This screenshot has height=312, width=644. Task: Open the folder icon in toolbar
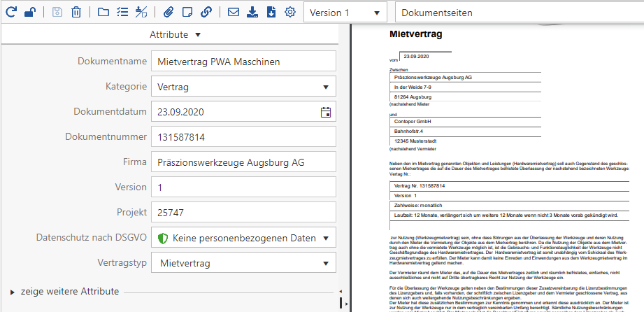103,13
